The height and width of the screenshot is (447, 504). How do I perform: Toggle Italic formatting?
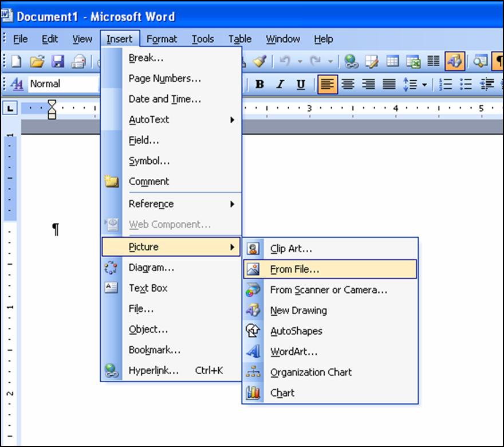(x=280, y=84)
